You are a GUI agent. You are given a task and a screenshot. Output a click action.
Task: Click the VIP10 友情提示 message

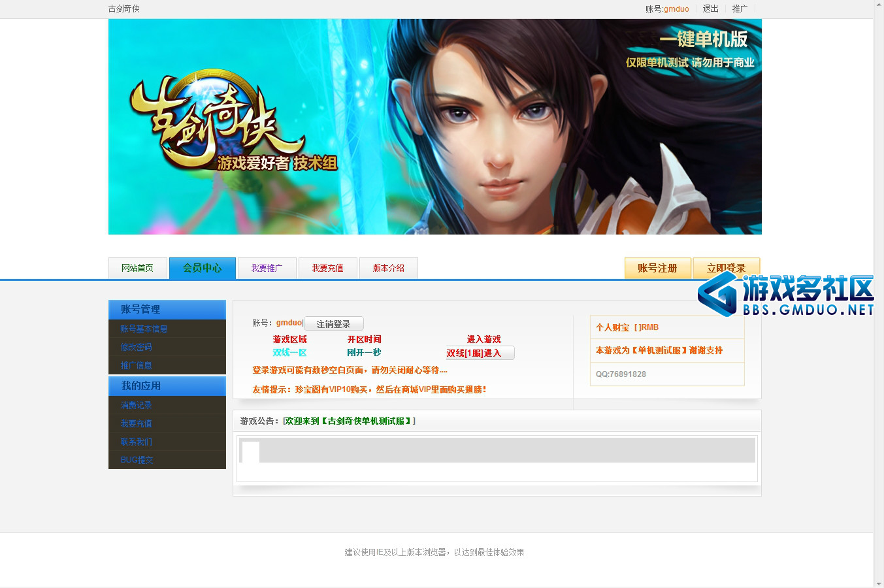coord(369,389)
